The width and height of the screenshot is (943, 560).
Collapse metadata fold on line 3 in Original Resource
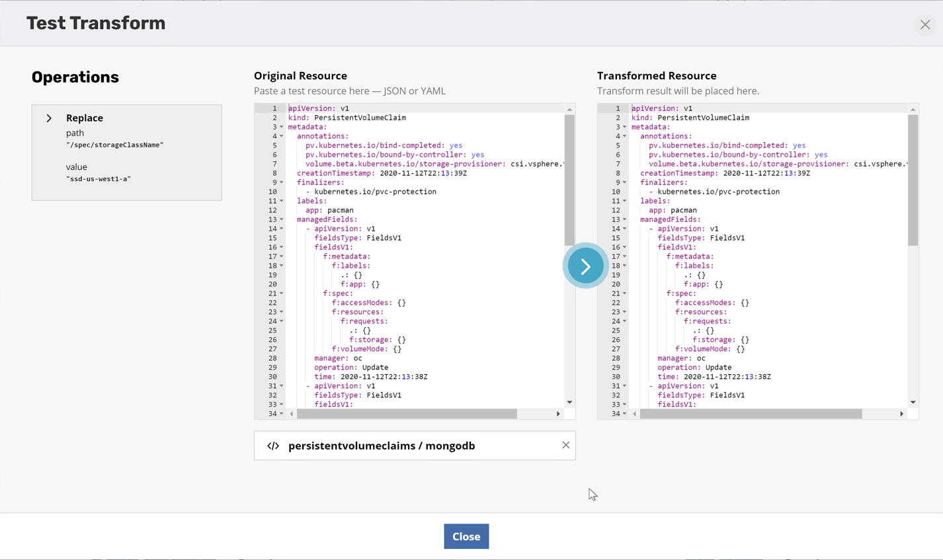point(281,127)
